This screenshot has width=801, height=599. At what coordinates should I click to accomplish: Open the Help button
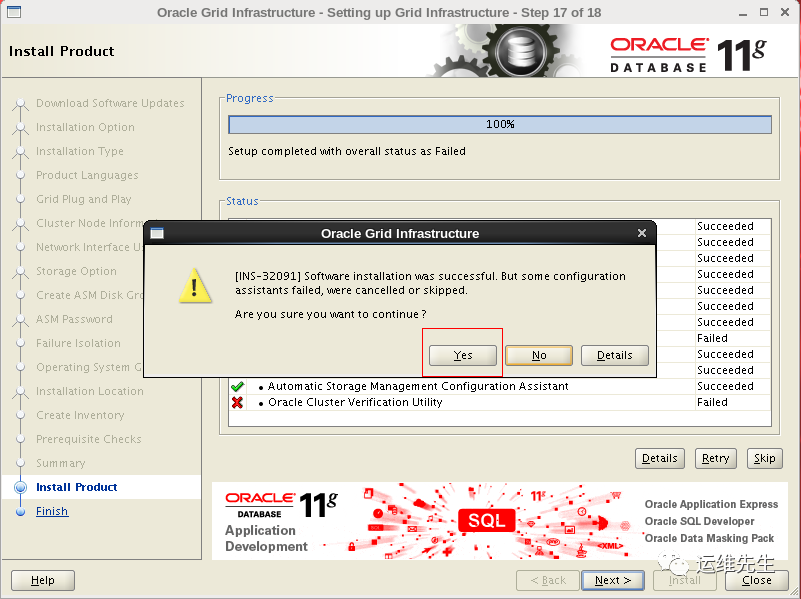tap(43, 580)
